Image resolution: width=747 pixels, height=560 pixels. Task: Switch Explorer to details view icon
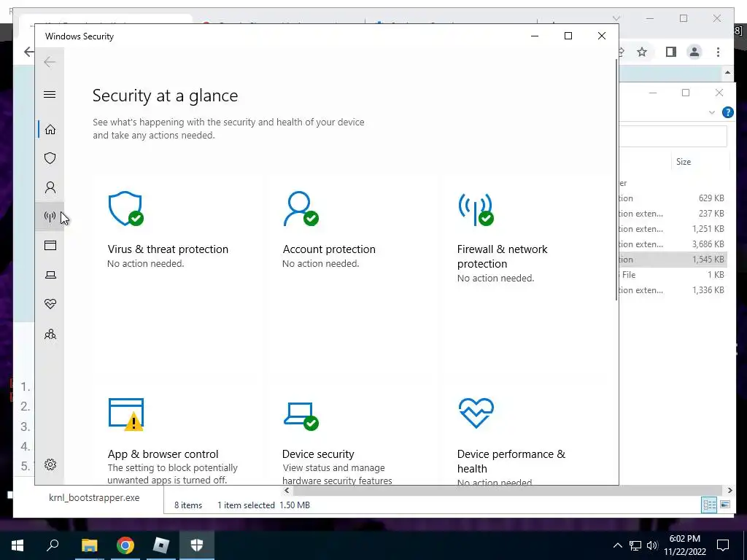point(709,505)
